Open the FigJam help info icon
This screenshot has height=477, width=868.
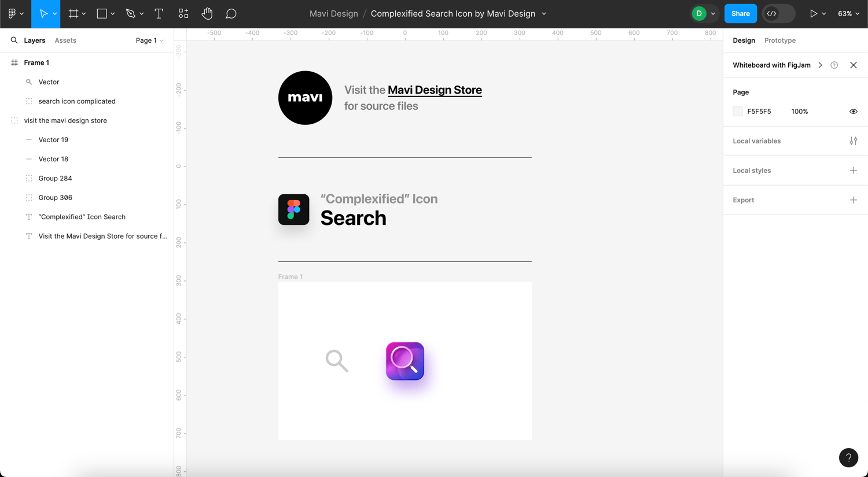[x=834, y=65]
